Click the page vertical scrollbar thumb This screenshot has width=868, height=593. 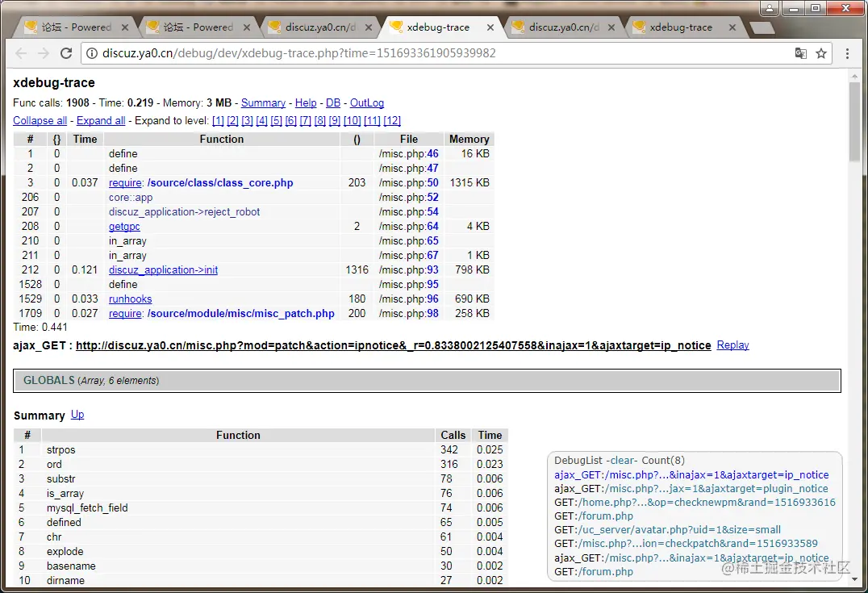855,122
